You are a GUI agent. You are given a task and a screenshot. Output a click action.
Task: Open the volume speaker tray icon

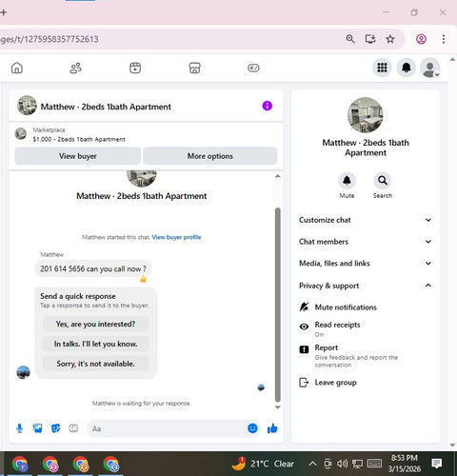[x=343, y=464]
